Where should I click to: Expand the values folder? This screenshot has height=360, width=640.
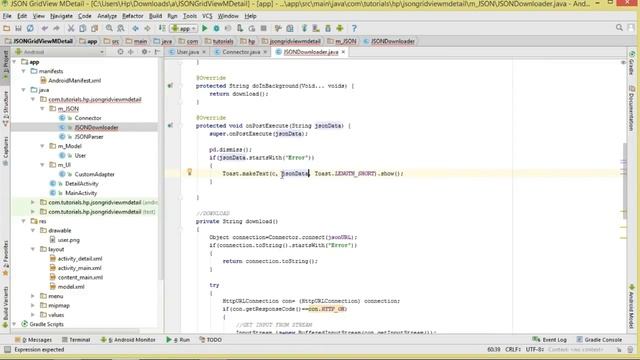pyautogui.click(x=33, y=315)
